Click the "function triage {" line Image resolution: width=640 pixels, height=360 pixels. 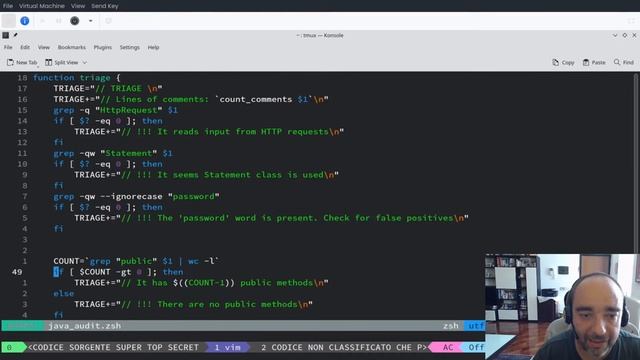pyautogui.click(x=77, y=78)
